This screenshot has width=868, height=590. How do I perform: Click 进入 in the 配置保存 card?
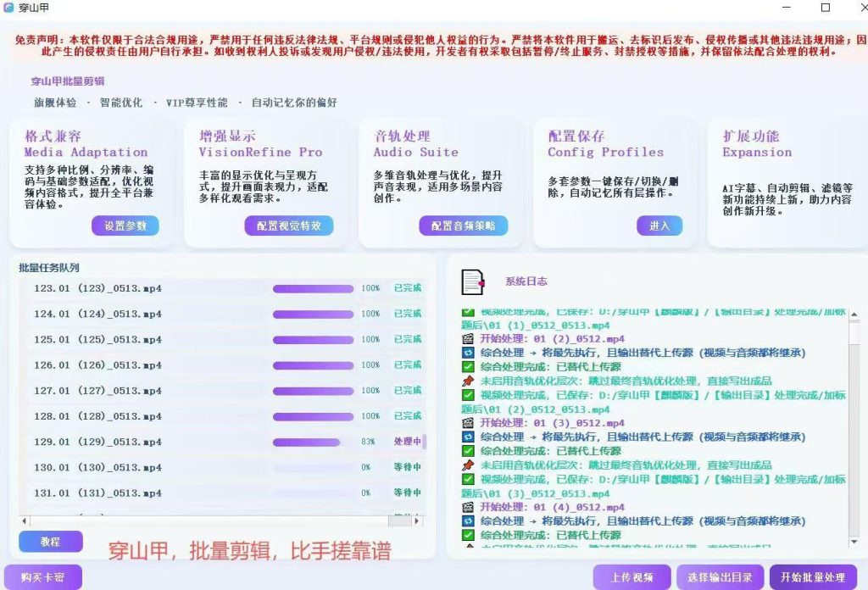pyautogui.click(x=659, y=225)
